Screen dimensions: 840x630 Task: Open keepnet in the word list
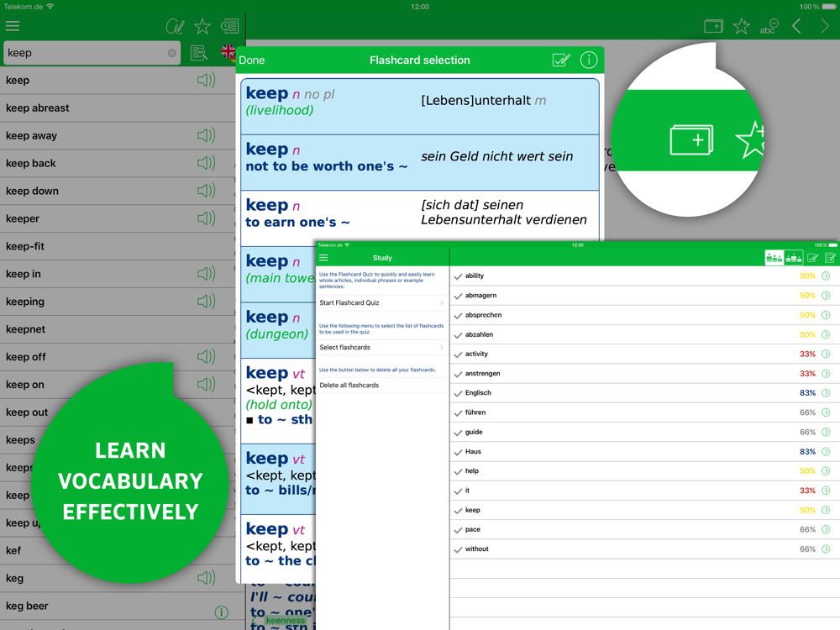click(x=118, y=329)
